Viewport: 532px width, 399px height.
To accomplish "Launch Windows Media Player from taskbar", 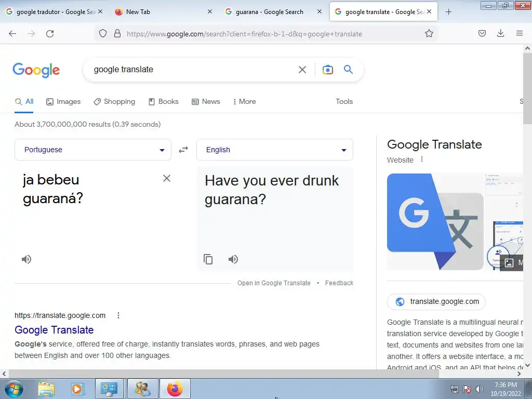I will [77, 389].
